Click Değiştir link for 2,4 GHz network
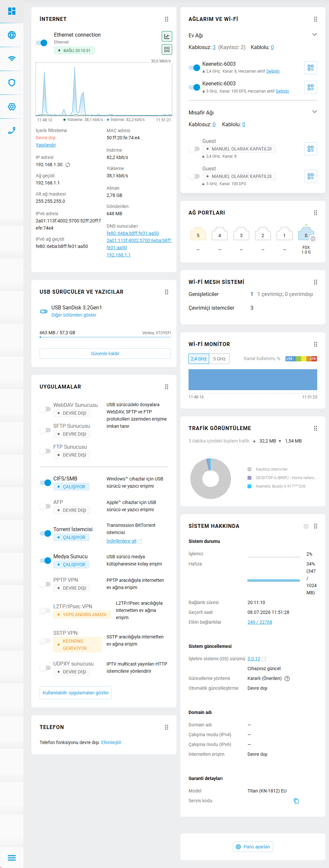The height and width of the screenshot is (868, 329). point(273,71)
